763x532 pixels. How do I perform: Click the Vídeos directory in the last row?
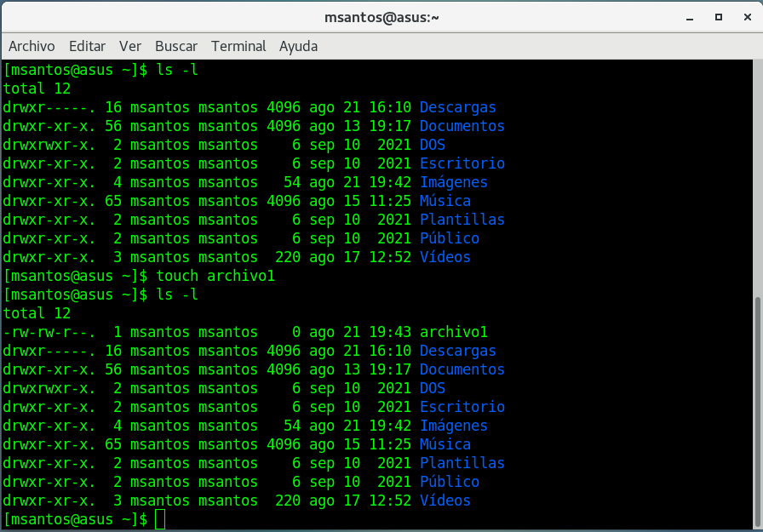point(445,501)
